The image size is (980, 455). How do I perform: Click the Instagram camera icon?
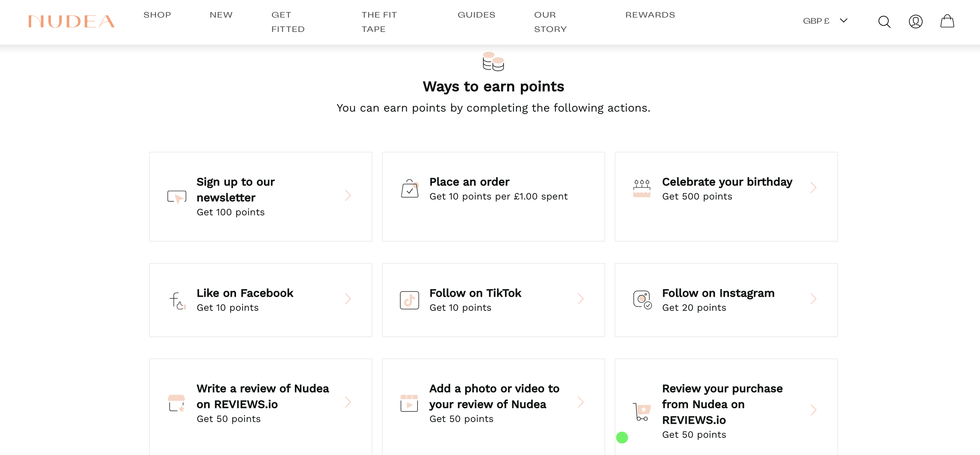642,300
